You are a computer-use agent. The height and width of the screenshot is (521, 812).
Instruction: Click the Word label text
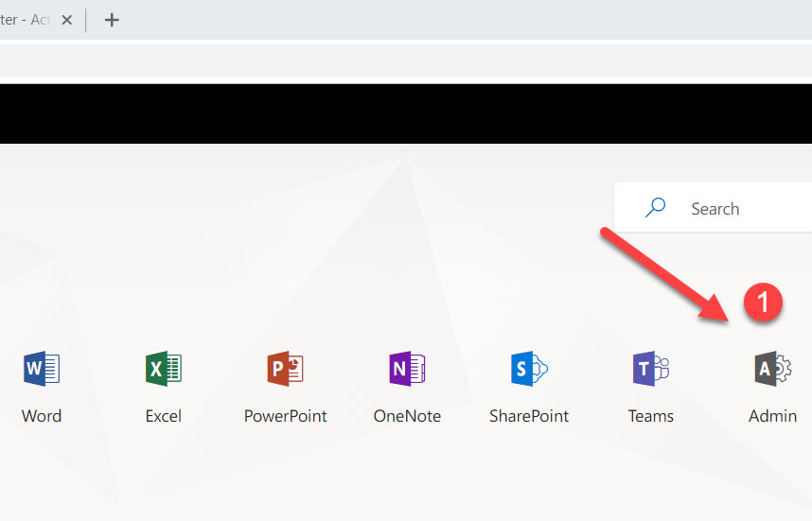pyautogui.click(x=42, y=416)
